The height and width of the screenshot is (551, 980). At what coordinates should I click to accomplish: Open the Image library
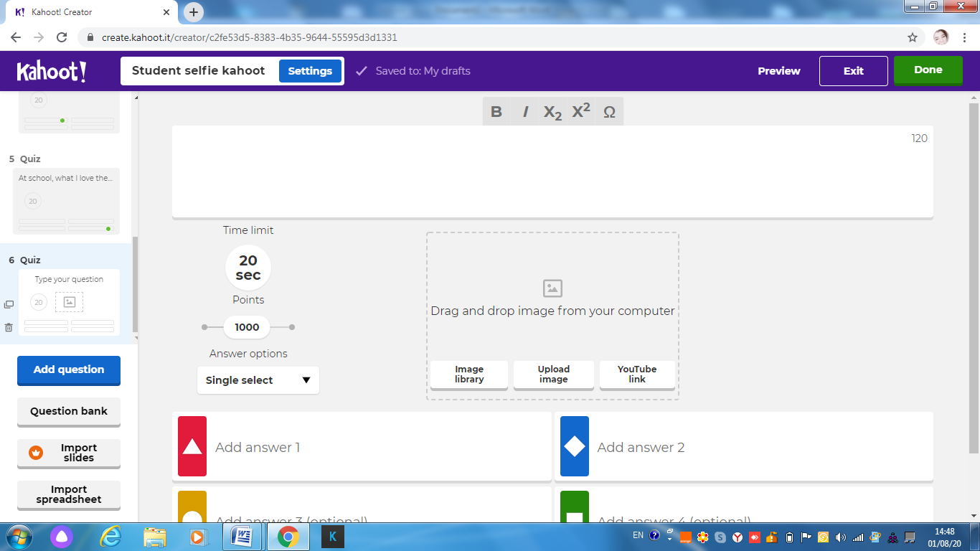click(x=469, y=375)
